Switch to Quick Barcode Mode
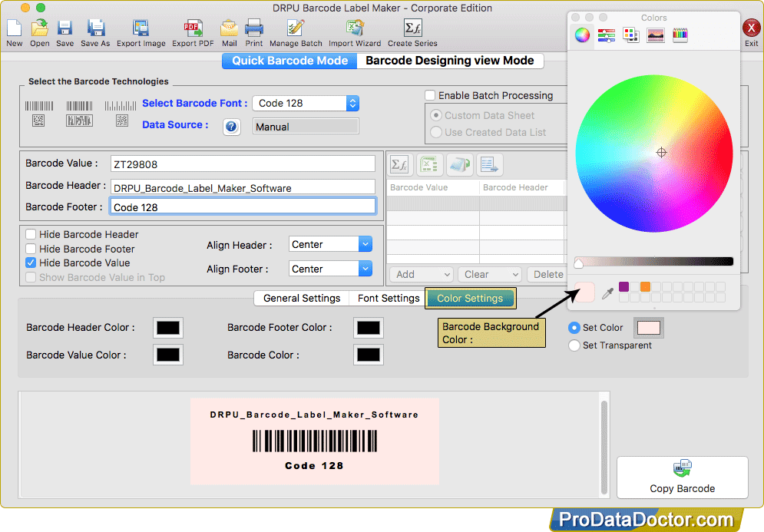The height and width of the screenshot is (532, 764). point(290,61)
